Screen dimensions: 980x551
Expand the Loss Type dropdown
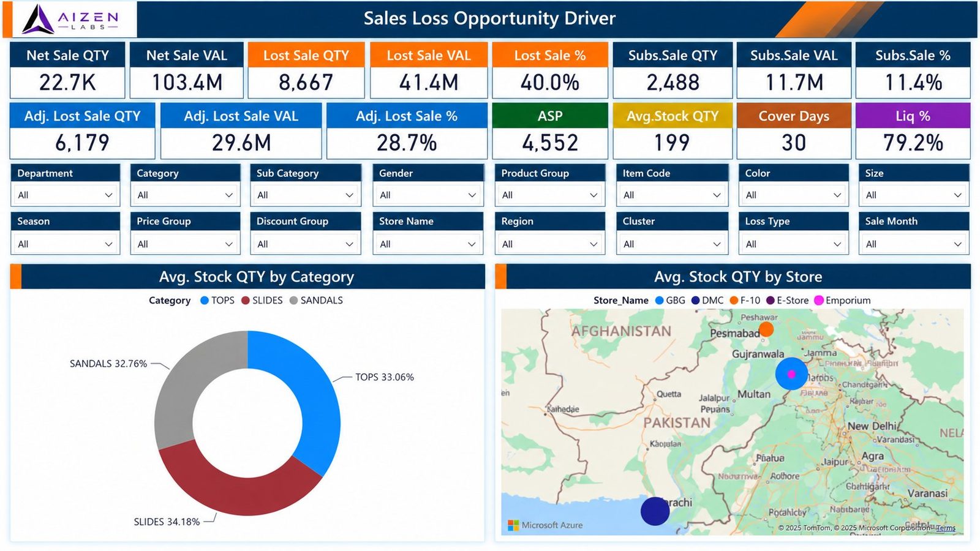pos(793,244)
